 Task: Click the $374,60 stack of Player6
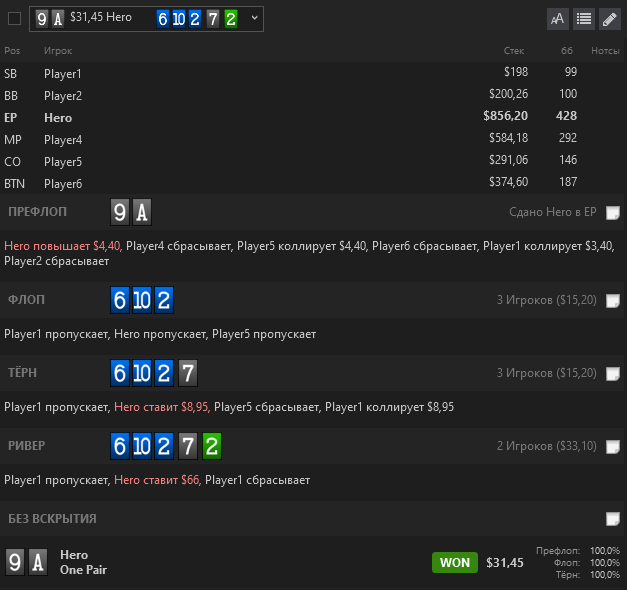(x=509, y=182)
